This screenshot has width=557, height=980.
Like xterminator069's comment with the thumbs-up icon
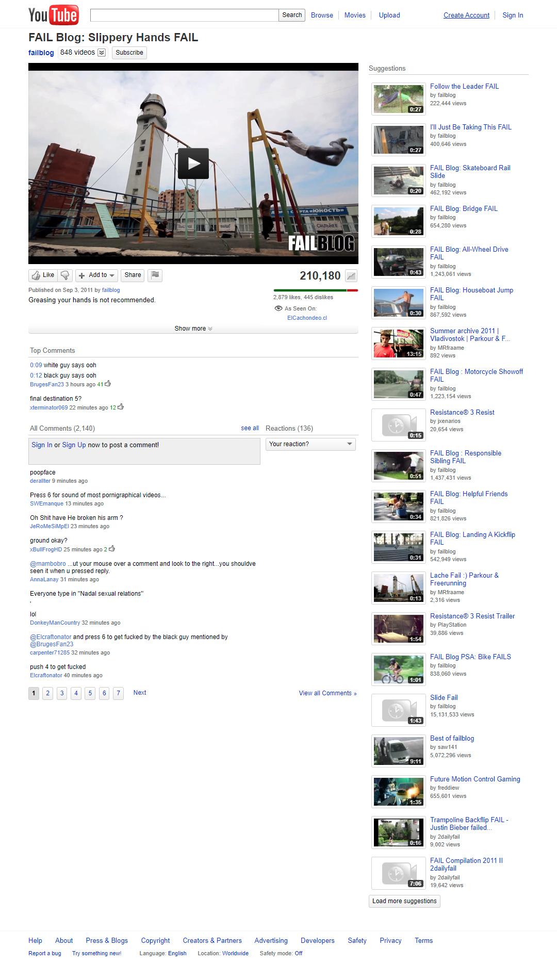point(121,407)
